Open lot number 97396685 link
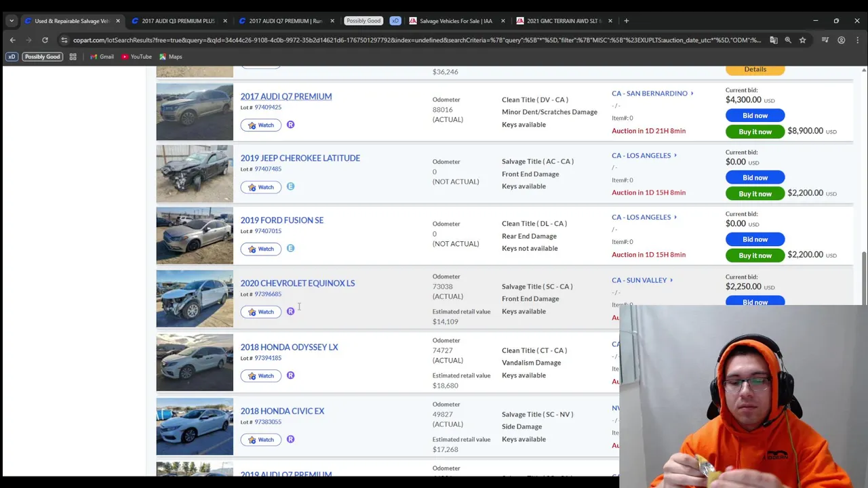The height and width of the screenshot is (488, 868). coord(268,294)
